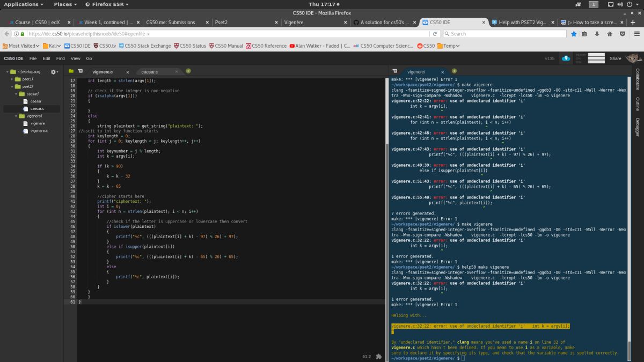Image resolution: width=644 pixels, height=362 pixels.
Task: Select vigenere.c in the file tree
Action: (38, 131)
